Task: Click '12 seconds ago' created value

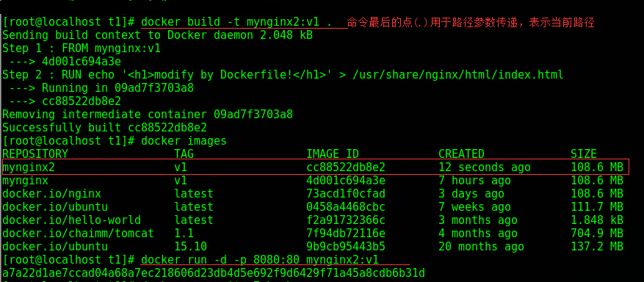Action: pyautogui.click(x=485, y=167)
